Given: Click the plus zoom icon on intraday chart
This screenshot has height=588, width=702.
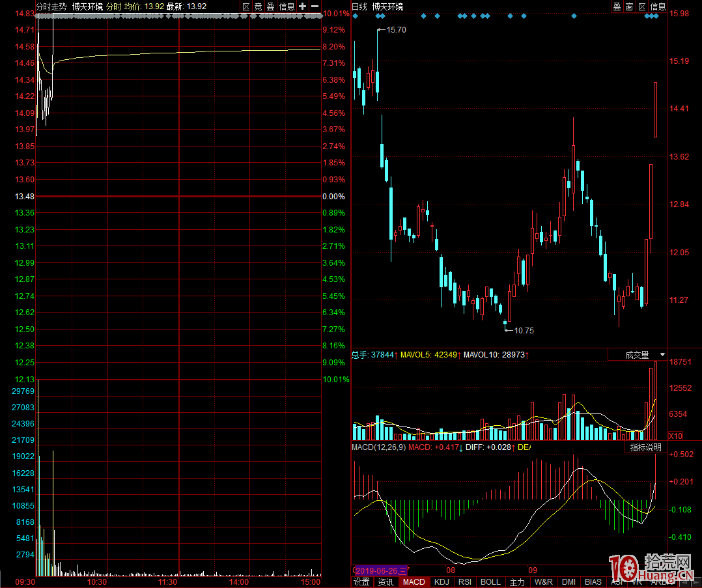Looking at the screenshot, I should pyautogui.click(x=303, y=7).
